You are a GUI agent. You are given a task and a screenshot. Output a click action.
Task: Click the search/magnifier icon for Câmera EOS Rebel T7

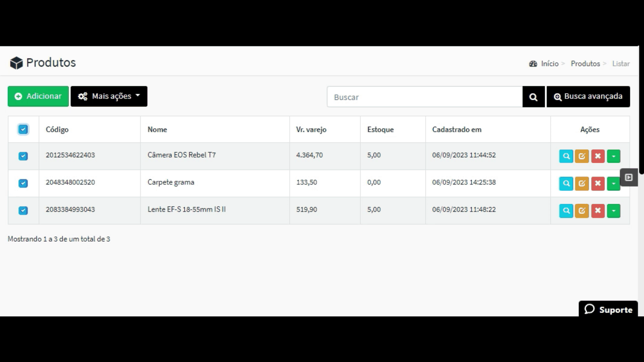pos(566,156)
